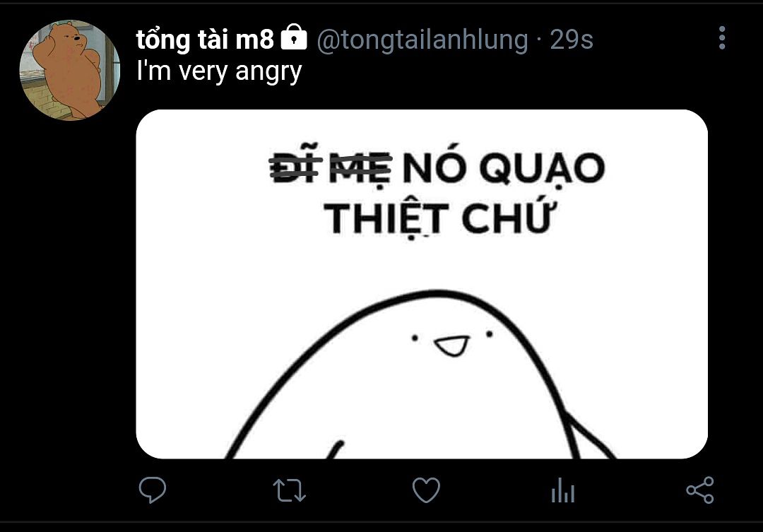Reply to the tweet via speech bubble icon
The width and height of the screenshot is (763, 532).
click(x=153, y=490)
